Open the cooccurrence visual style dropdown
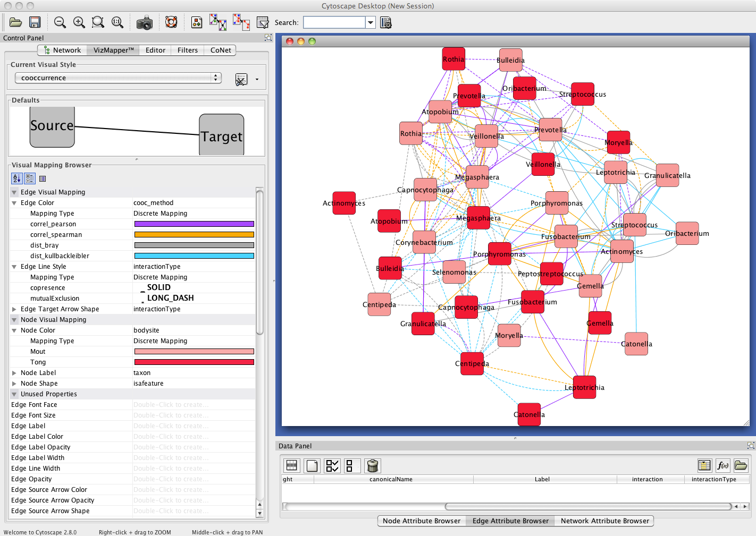 point(117,78)
